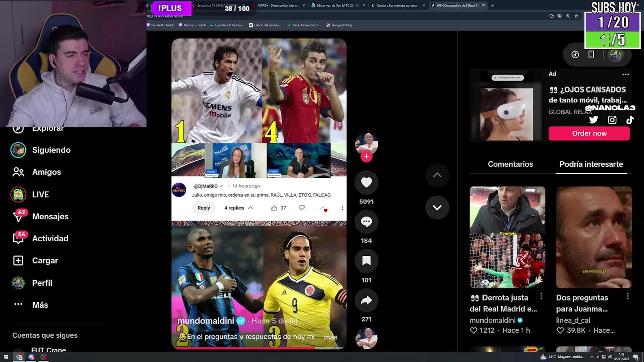
Task: Open mundomaldini link under recommended video
Action: [493, 320]
